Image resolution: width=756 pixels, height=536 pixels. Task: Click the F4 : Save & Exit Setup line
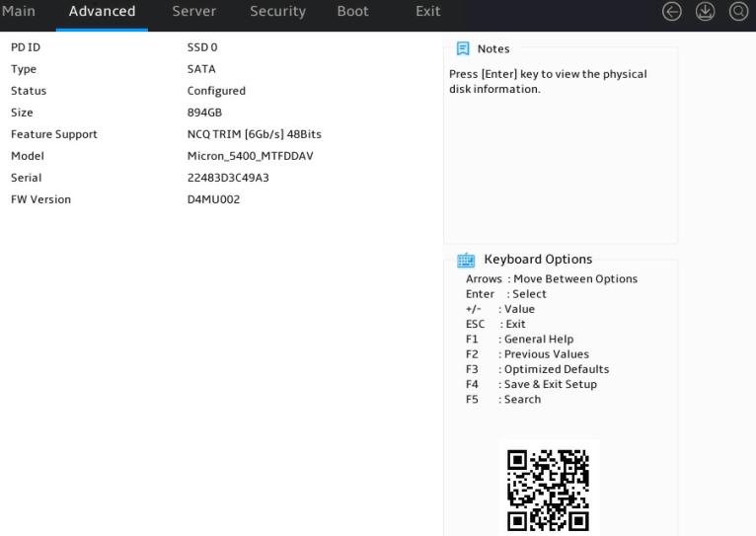531,384
